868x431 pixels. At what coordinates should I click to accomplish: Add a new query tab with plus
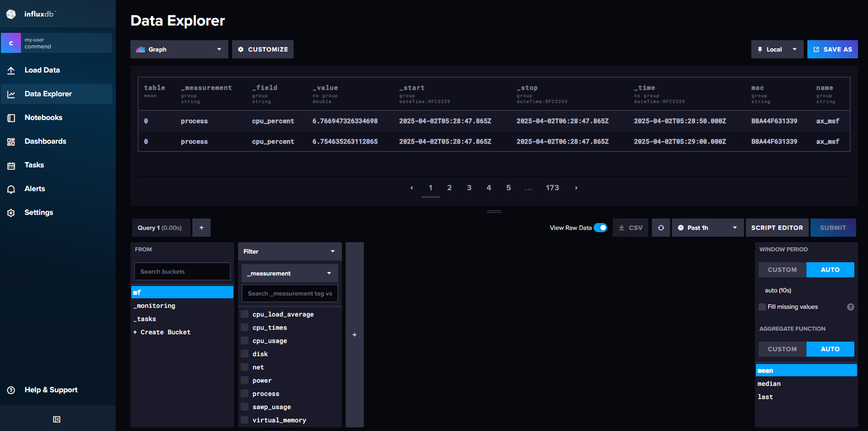tap(201, 228)
